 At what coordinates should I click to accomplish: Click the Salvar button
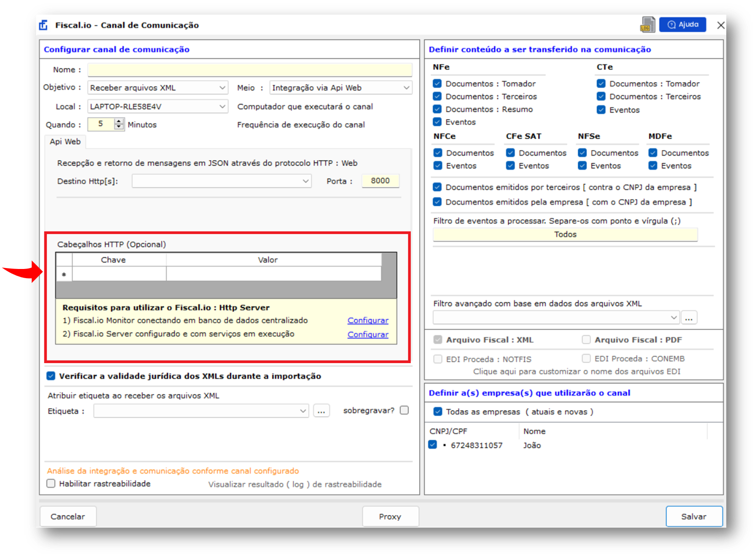click(694, 516)
